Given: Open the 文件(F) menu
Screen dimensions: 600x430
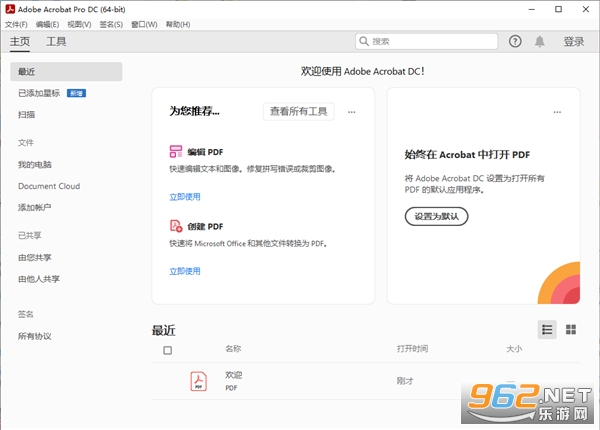Looking at the screenshot, I should coord(16,24).
